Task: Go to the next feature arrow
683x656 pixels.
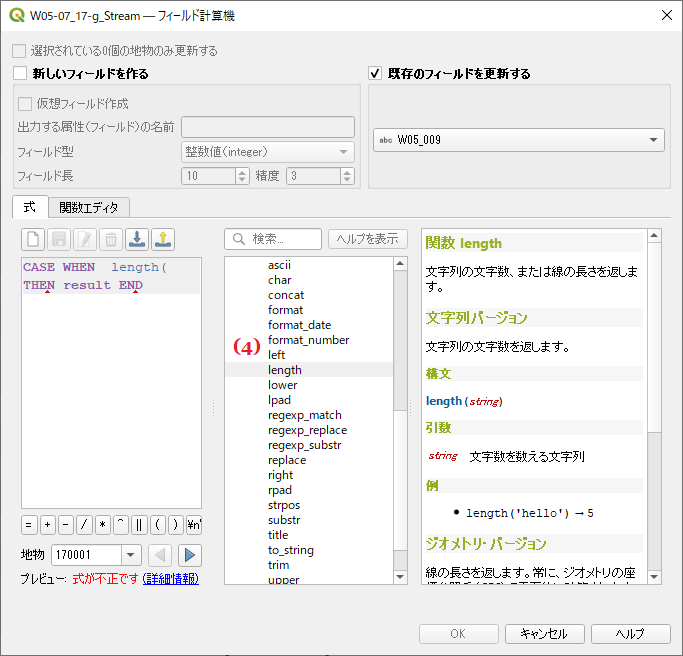Action: (x=190, y=555)
